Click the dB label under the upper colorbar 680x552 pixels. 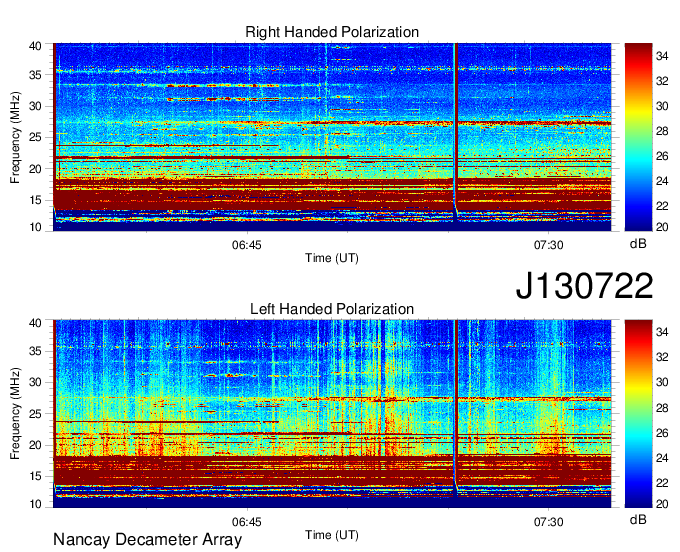[638, 244]
